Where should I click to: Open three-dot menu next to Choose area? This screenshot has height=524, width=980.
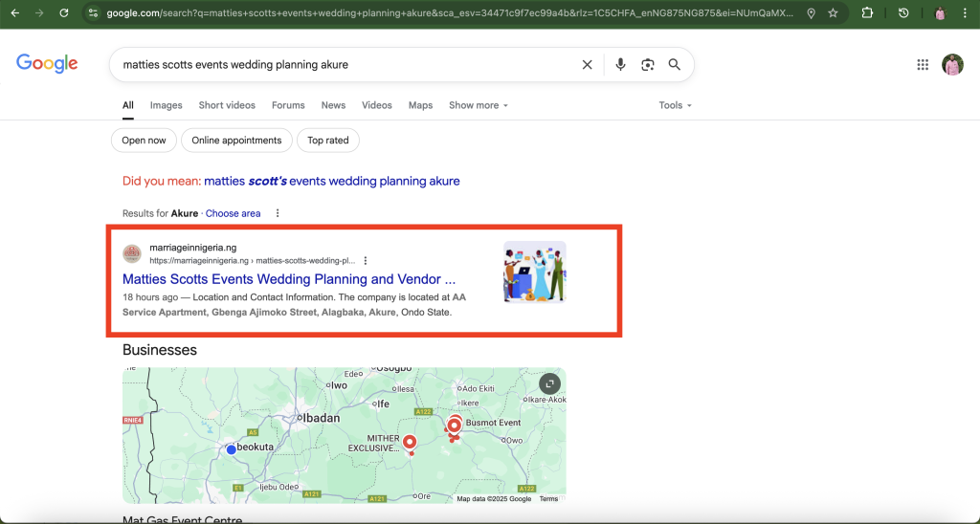(278, 213)
